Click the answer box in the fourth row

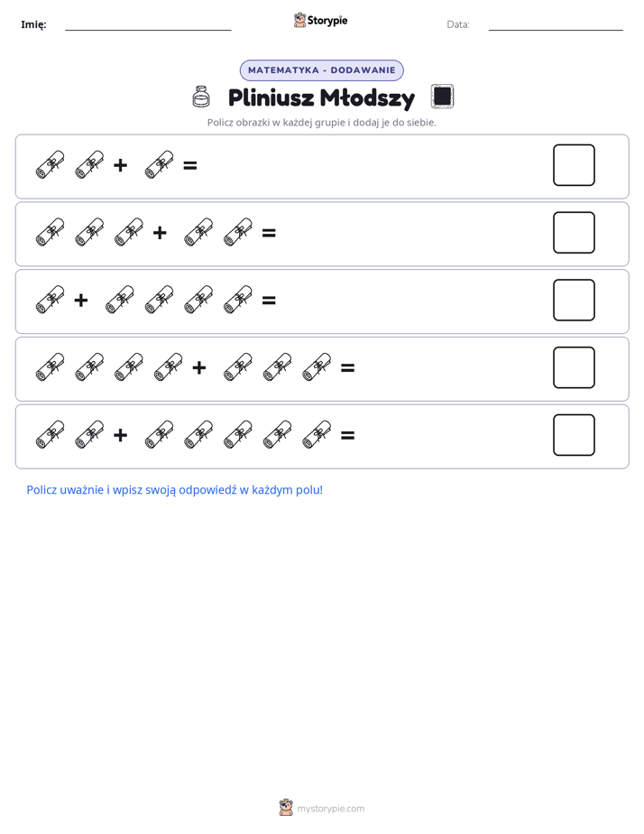pyautogui.click(x=574, y=367)
